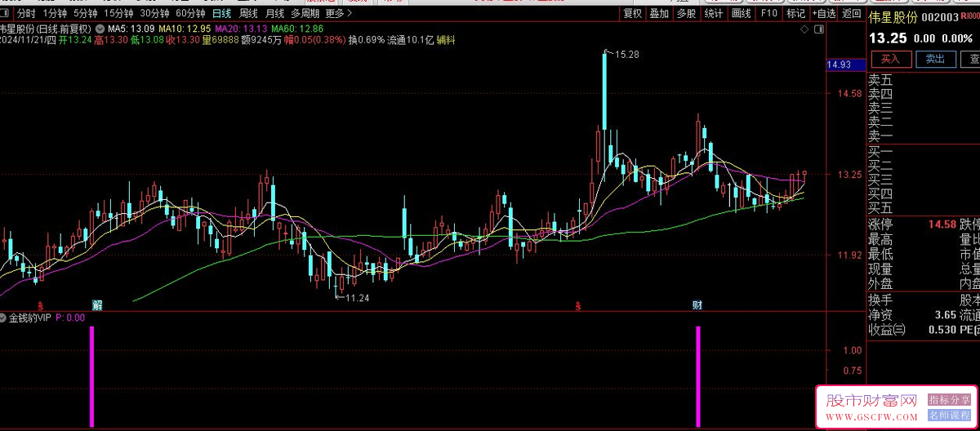Click the MA10: 12.95 legend
The width and height of the screenshot is (980, 431).
(185, 29)
